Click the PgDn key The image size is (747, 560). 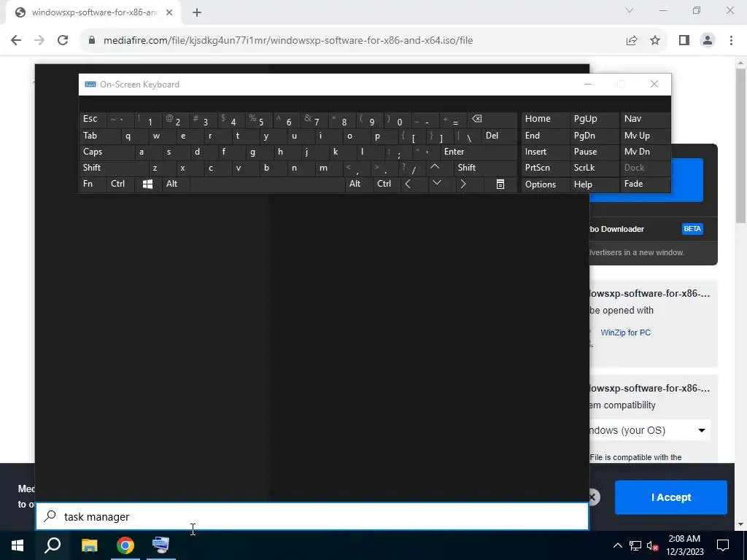click(594, 136)
